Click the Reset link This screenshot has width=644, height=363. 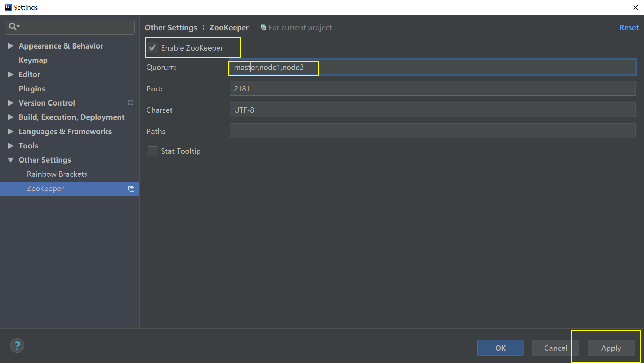pos(629,27)
